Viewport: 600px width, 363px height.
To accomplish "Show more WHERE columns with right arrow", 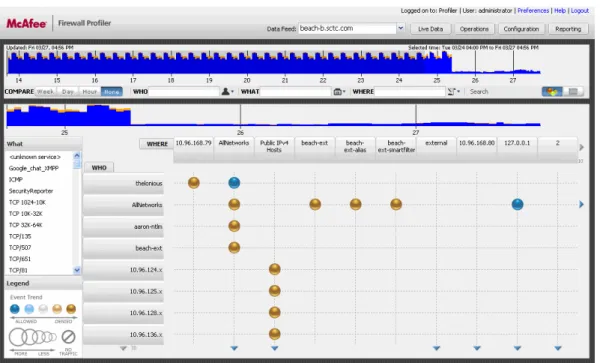I will (582, 147).
